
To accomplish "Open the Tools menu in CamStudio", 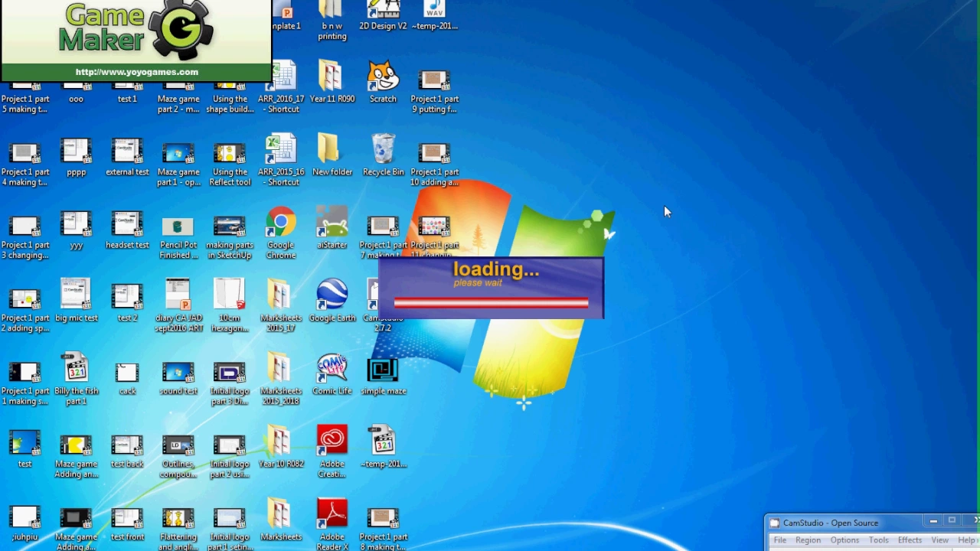I will pyautogui.click(x=878, y=540).
